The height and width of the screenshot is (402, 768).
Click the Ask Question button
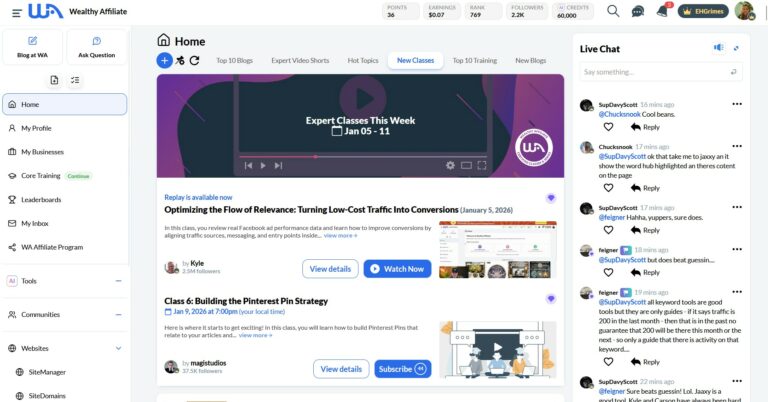[x=96, y=47]
